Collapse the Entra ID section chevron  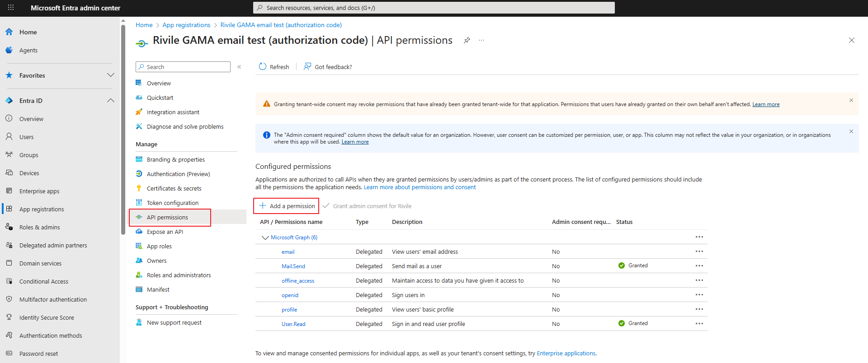[111, 100]
